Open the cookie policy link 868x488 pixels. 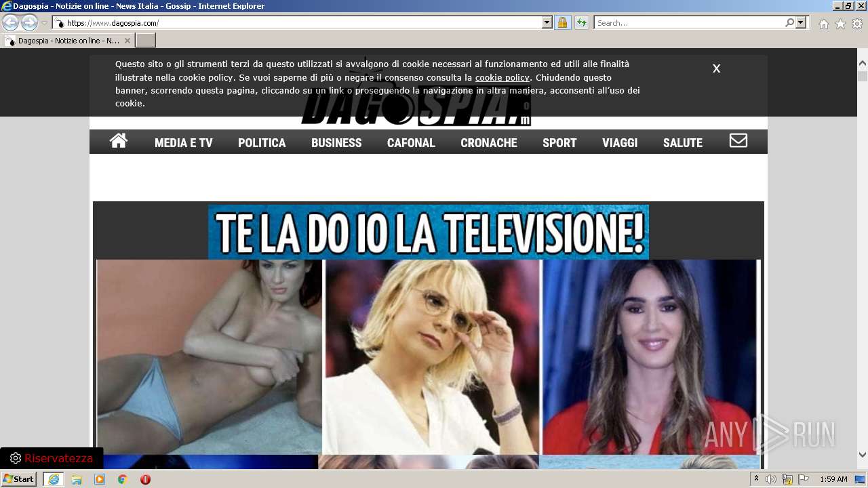tap(502, 77)
